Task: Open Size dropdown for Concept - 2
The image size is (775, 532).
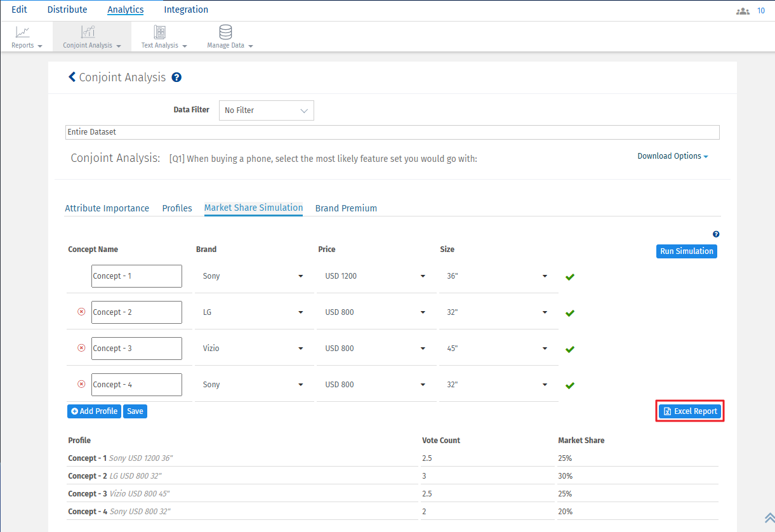Action: click(498, 312)
